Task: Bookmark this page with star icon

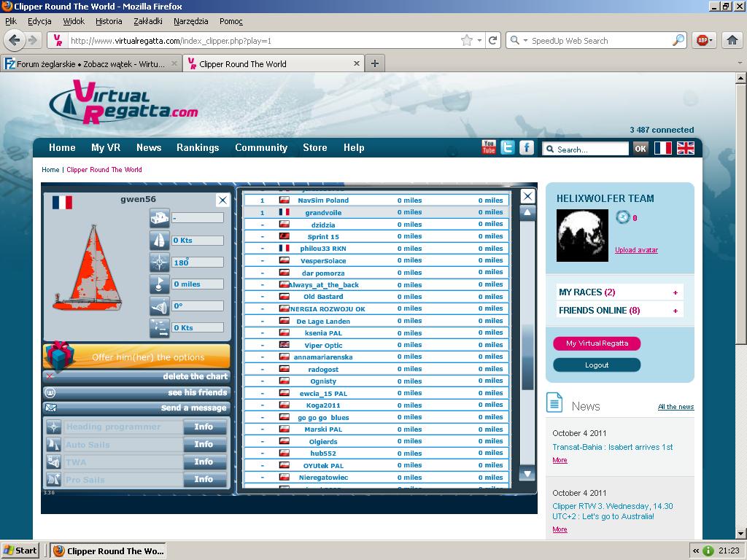Action: click(467, 41)
